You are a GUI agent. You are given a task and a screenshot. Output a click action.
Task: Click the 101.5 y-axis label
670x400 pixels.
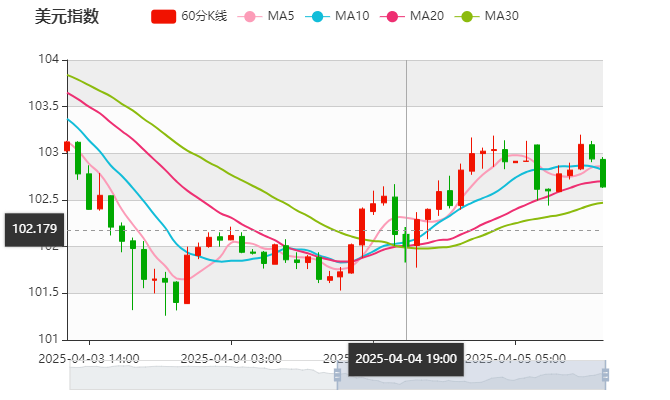point(44,293)
